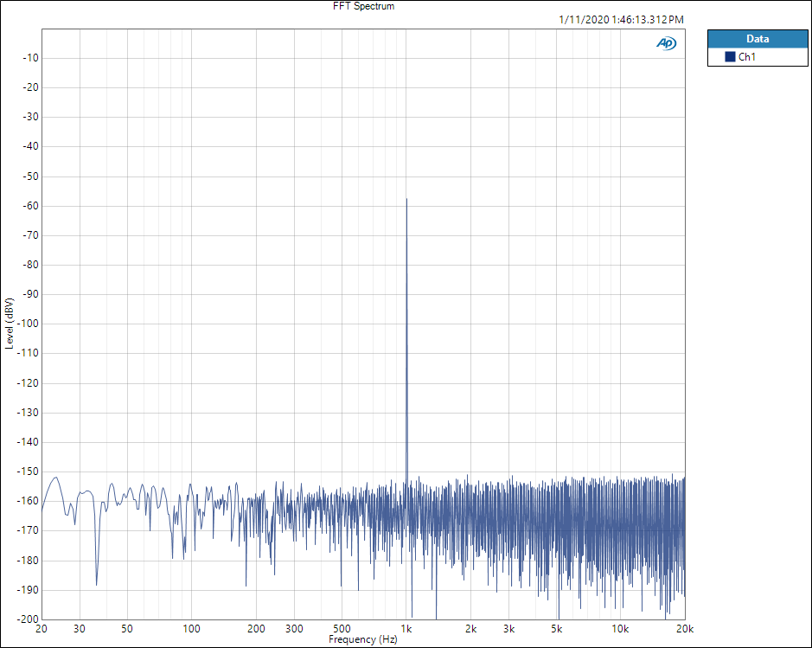This screenshot has height=648, width=812.
Task: Click the top of the 1 kHz spectrum peak
Action: [406, 199]
